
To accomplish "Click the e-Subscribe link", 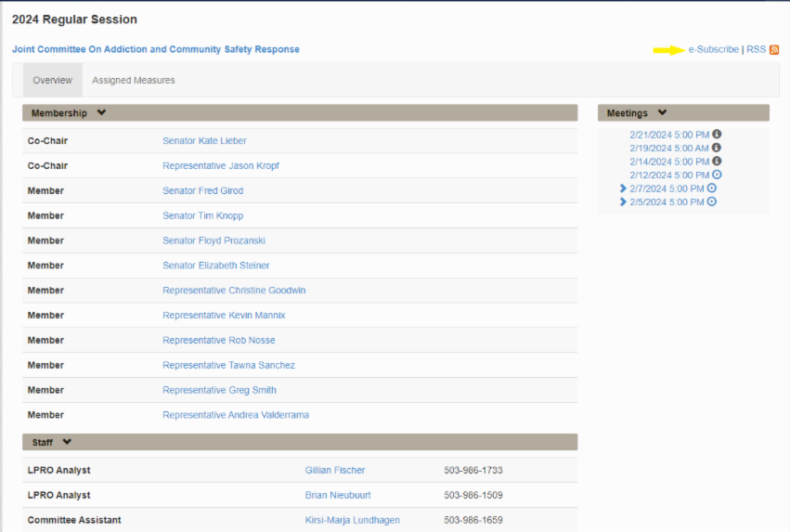I will point(713,50).
